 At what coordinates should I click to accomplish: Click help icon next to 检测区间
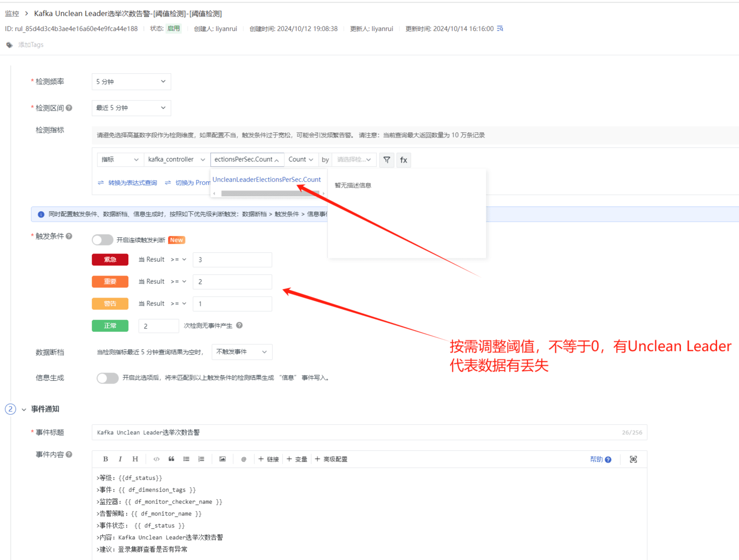click(69, 108)
